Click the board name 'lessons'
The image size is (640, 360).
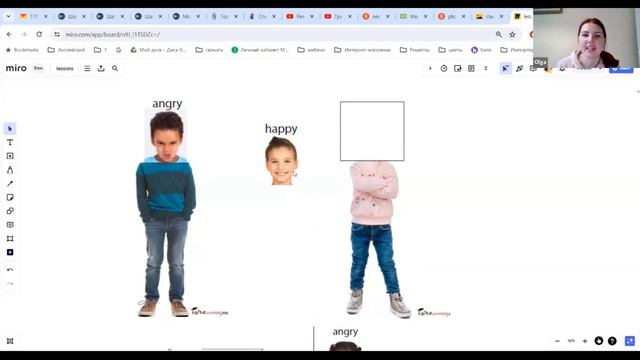[64, 69]
